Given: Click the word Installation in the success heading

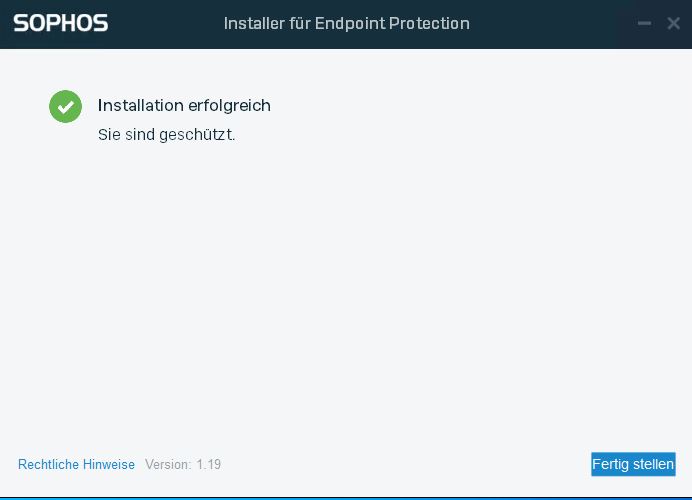Looking at the screenshot, I should pyautogui.click(x=139, y=105).
